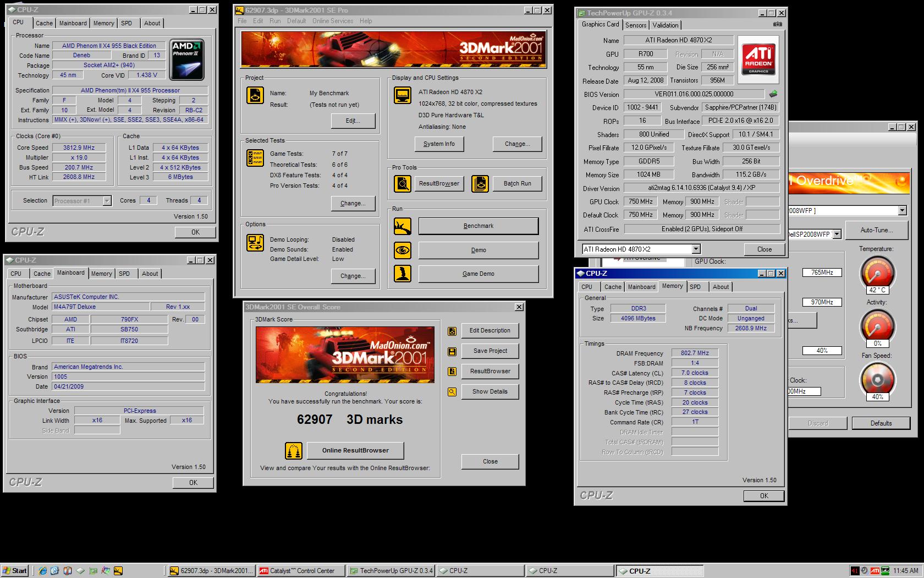
Task: Click the System Info button
Action: (x=439, y=144)
